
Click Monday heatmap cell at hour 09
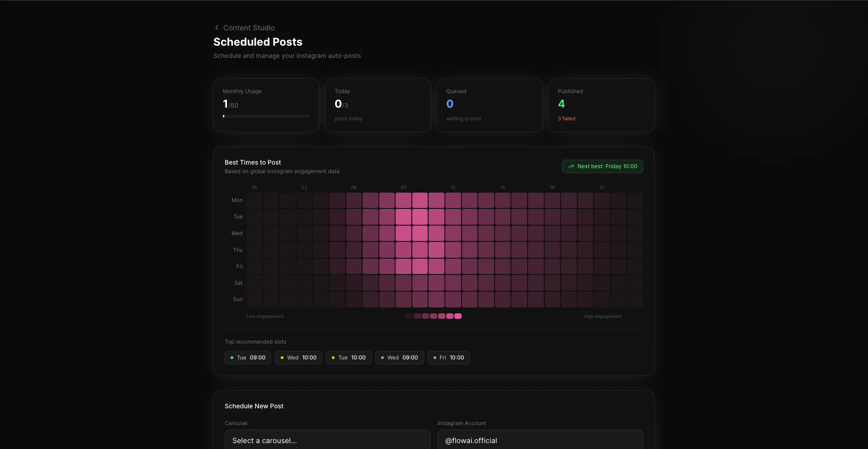(x=403, y=200)
